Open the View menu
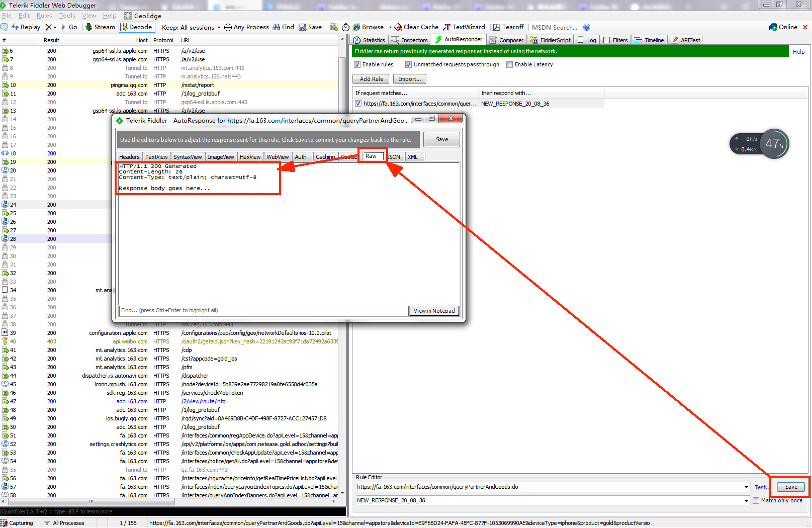 click(x=89, y=16)
